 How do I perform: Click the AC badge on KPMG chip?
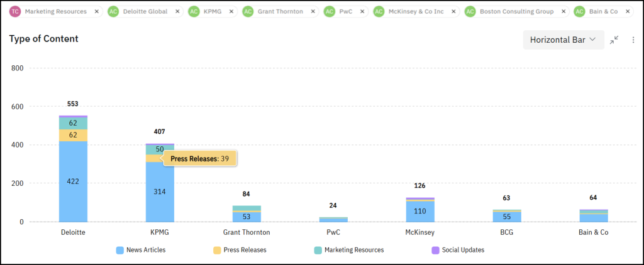click(194, 11)
